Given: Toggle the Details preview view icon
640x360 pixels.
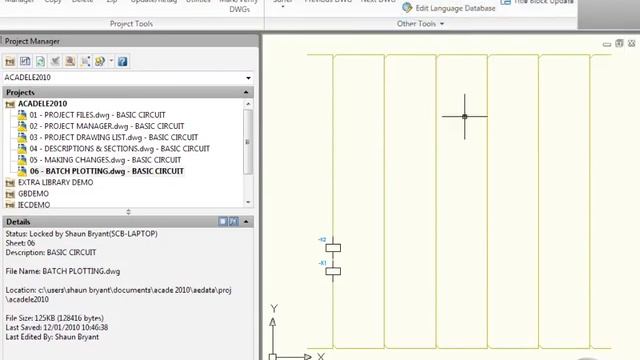Looking at the screenshot, I should 233,221.
